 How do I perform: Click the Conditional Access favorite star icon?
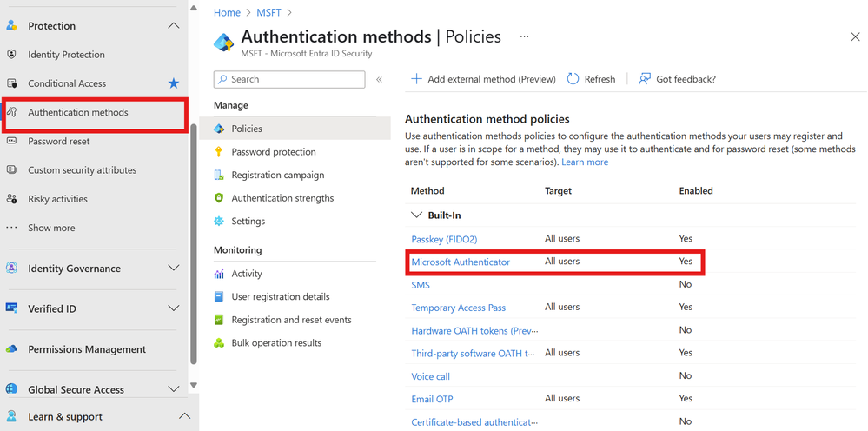(x=174, y=83)
